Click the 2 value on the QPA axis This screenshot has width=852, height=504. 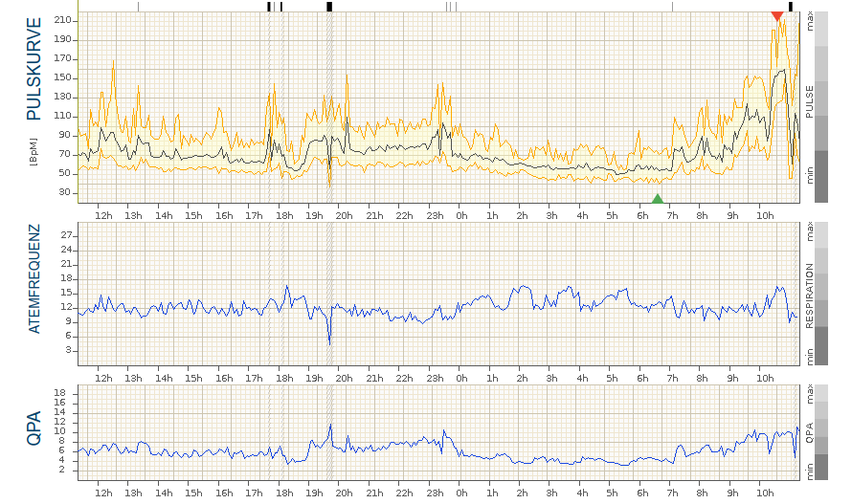(62, 470)
